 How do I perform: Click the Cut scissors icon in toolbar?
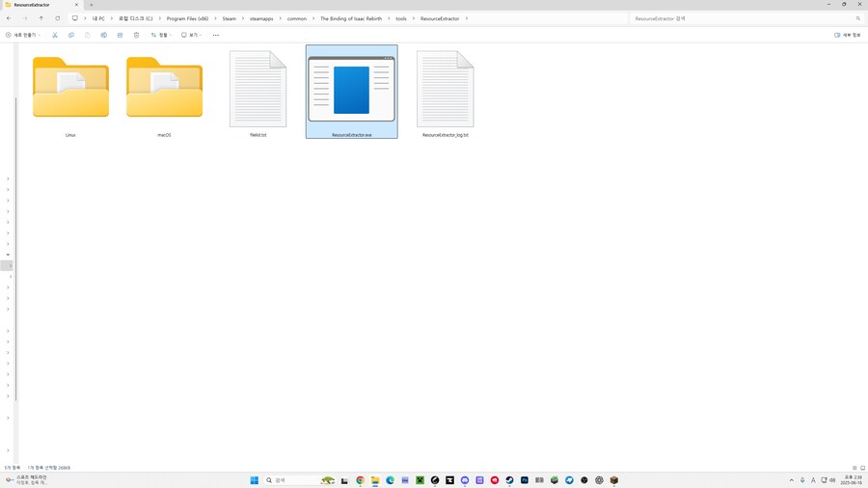55,35
